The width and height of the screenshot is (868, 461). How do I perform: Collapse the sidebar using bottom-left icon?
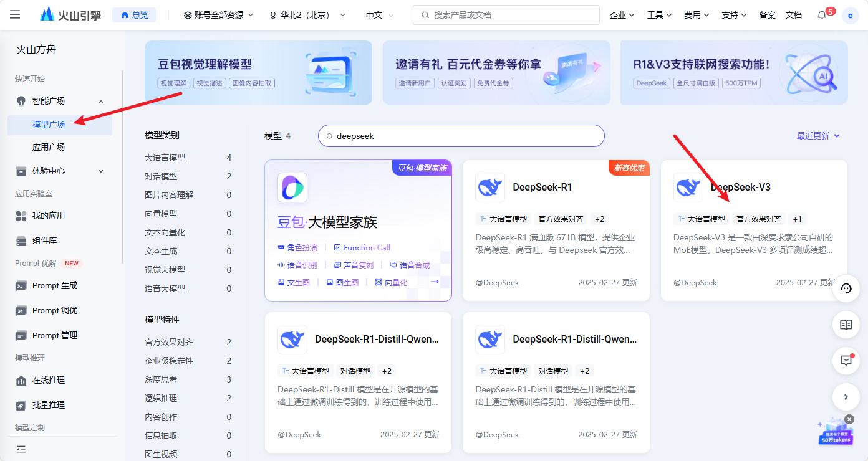click(x=21, y=449)
